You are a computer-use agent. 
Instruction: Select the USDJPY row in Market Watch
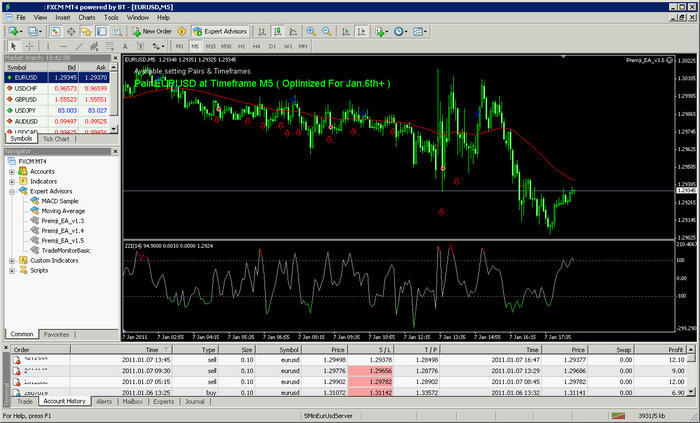pos(57,110)
